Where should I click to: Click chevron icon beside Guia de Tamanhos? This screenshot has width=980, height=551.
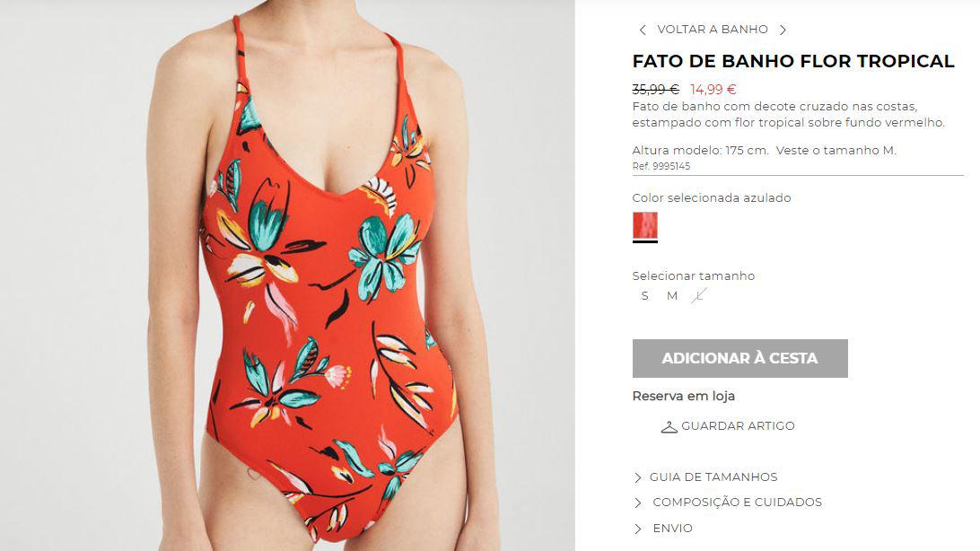point(637,477)
